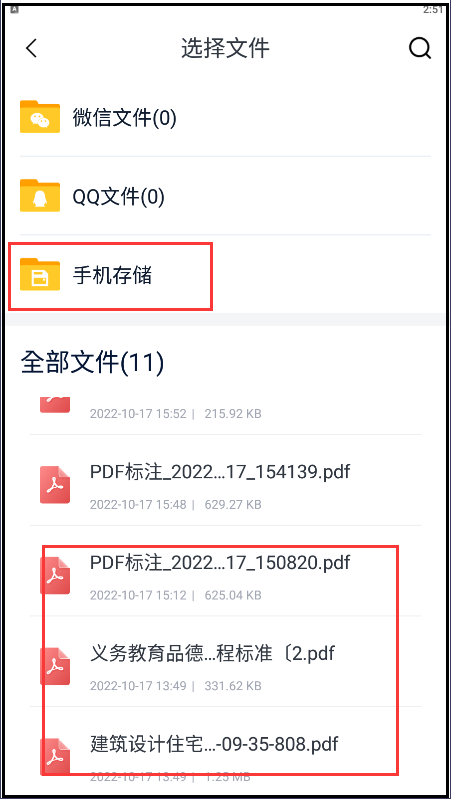Open the search magnifier icon

[420, 48]
